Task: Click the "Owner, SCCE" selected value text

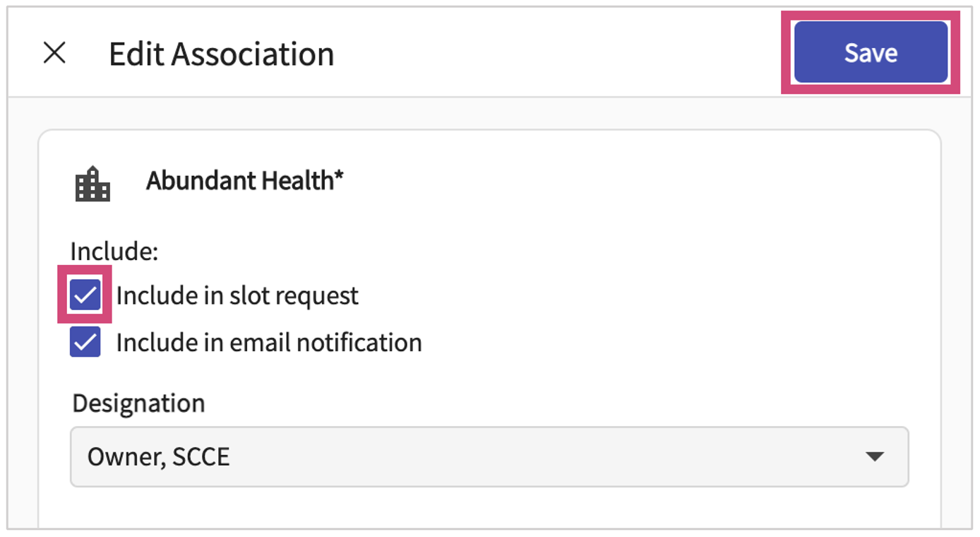Action: point(158,457)
